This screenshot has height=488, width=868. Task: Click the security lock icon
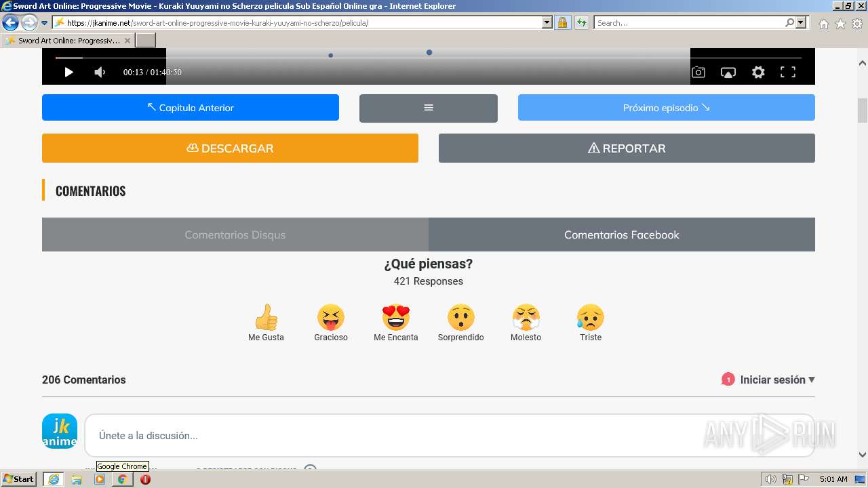click(562, 22)
